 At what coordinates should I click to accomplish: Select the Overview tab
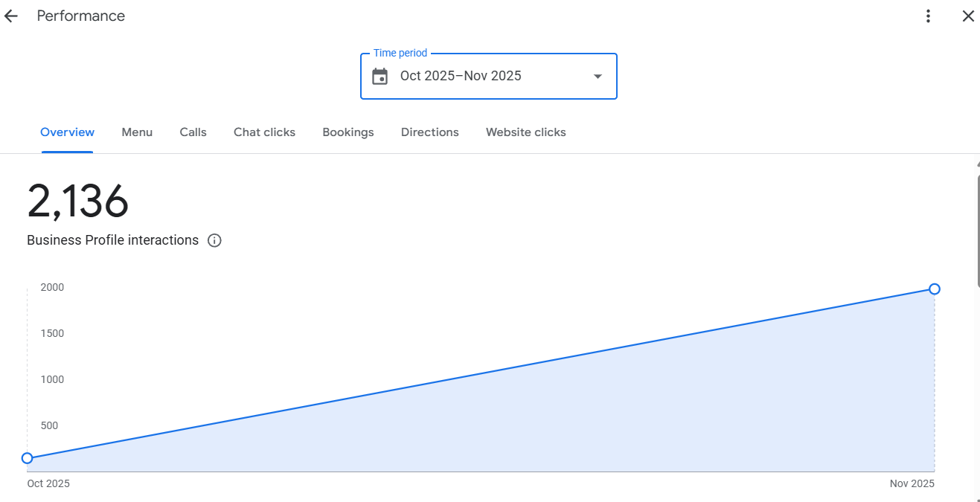click(67, 132)
